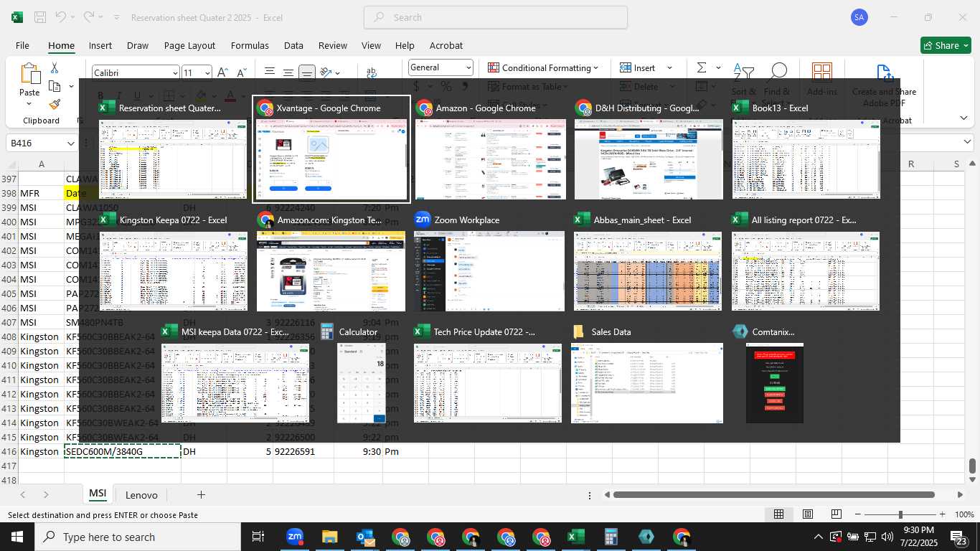Expand the AutoSum dropdown arrow
The width and height of the screenshot is (980, 551).
click(x=718, y=67)
